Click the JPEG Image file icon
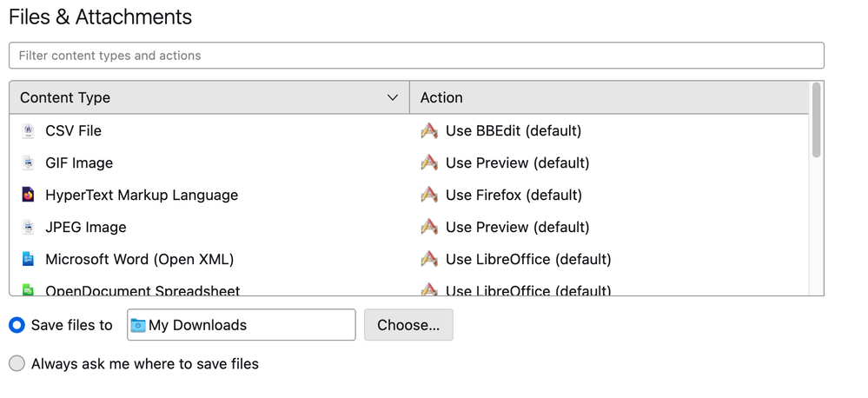Screen dimensions: 868x398 pos(29,228)
